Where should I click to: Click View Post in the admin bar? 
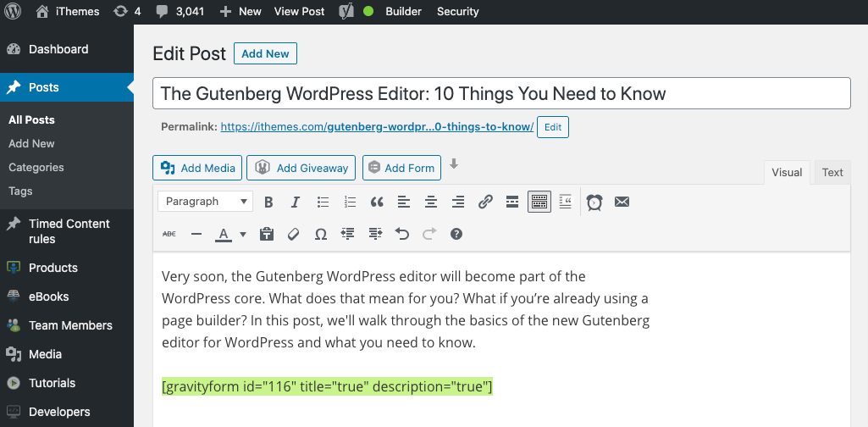[300, 11]
